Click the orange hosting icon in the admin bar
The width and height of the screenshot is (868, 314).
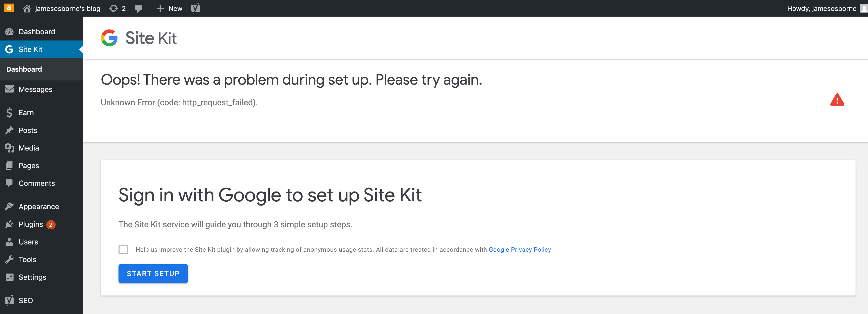(x=9, y=8)
